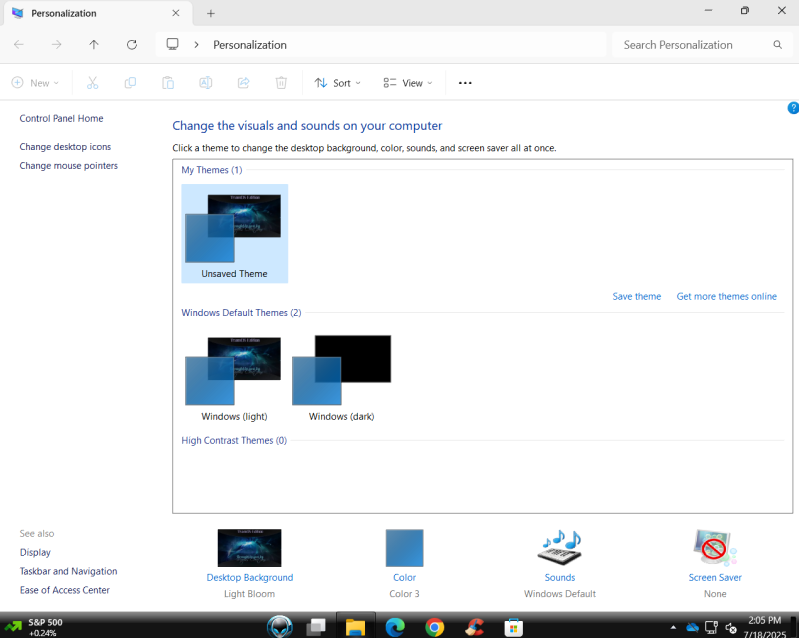Open CCleaner from taskbar
This screenshot has width=799, height=638.
[x=474, y=627]
